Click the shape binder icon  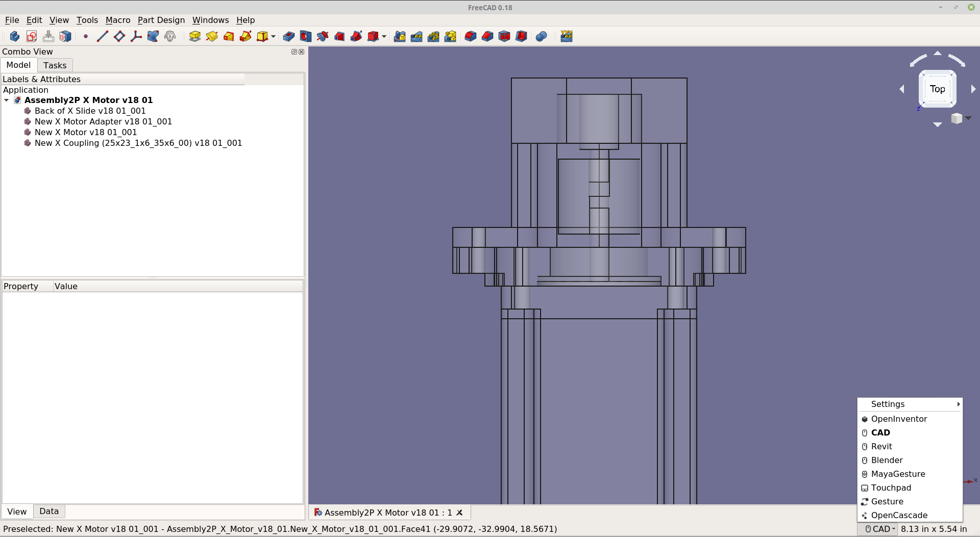tap(153, 36)
